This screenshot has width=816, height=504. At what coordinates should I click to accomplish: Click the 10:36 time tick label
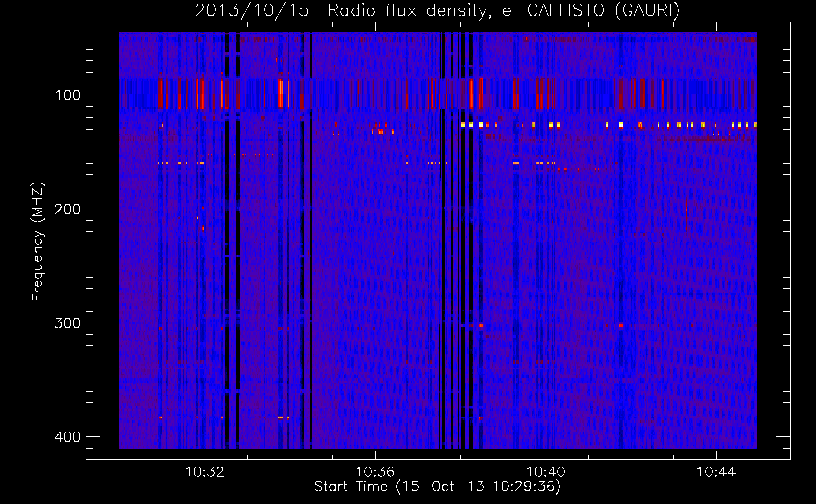[x=375, y=472]
